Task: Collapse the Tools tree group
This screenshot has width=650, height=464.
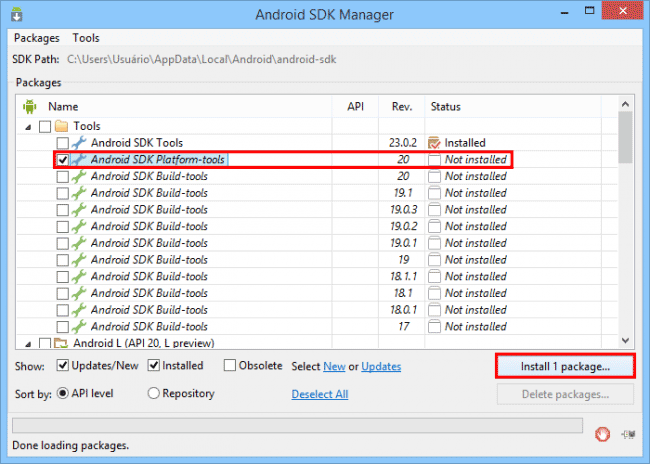Action: 28,127
